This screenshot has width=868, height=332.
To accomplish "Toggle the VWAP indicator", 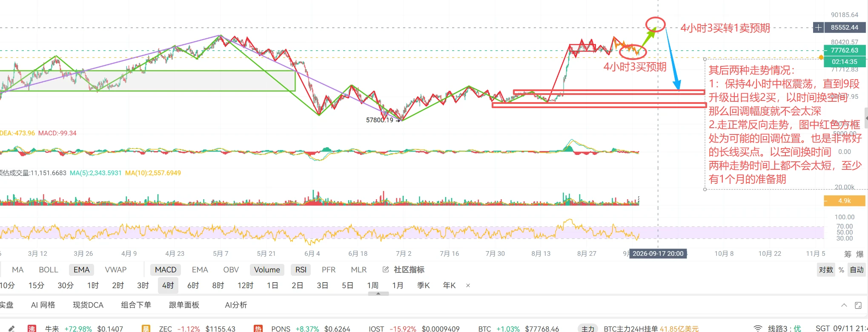I will 116,270.
